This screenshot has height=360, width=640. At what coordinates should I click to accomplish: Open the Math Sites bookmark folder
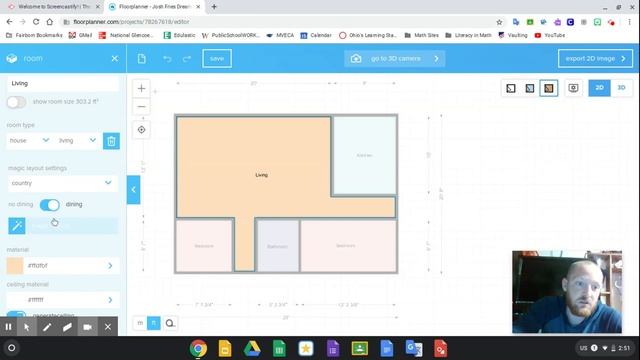[x=422, y=36]
